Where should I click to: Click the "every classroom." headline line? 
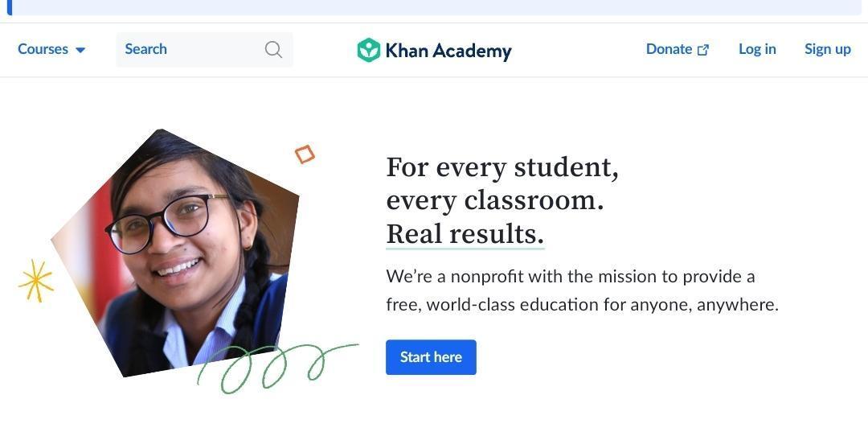point(494,200)
